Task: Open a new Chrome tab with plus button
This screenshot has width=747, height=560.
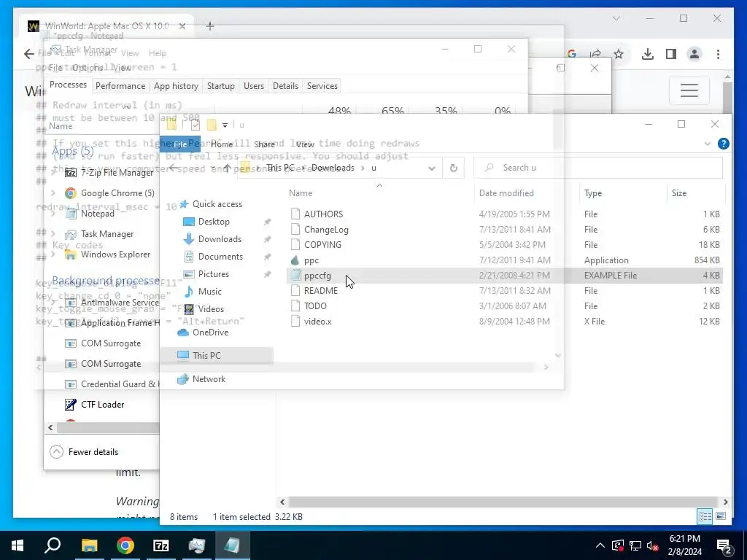Action: coord(210,26)
